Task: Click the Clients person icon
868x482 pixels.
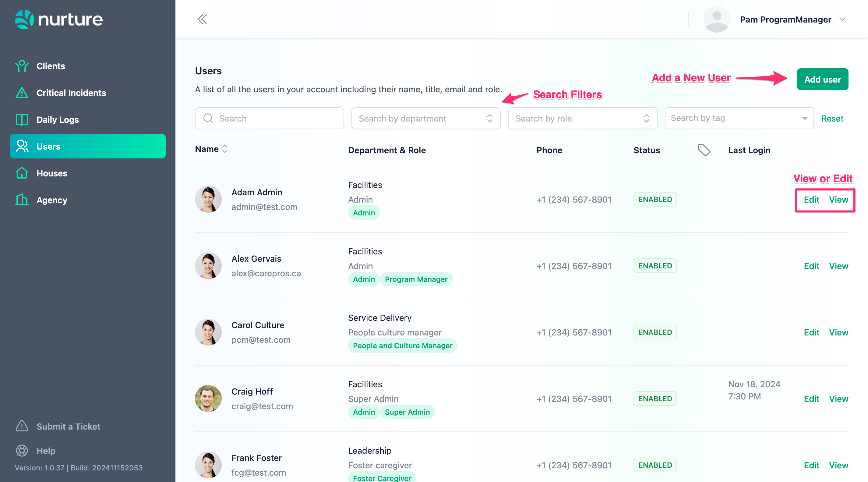Action: click(22, 66)
